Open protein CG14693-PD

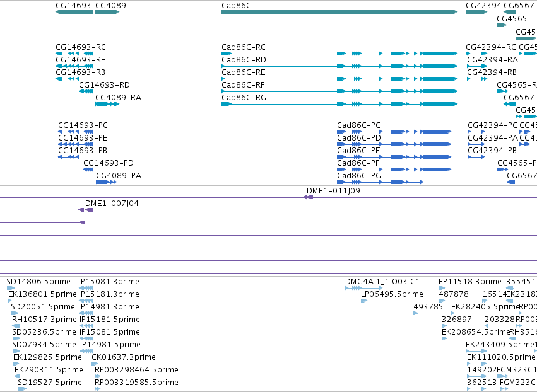coord(88,170)
